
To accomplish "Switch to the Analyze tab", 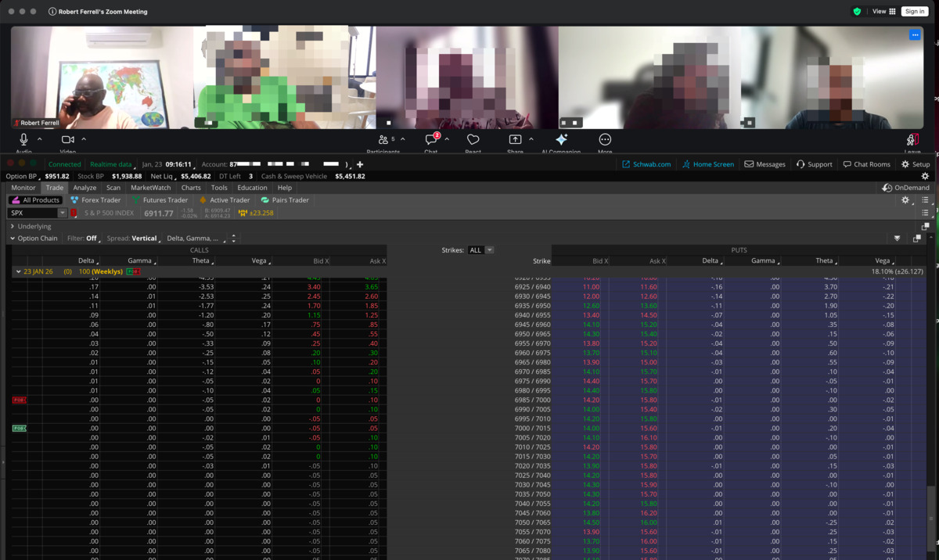I will coord(85,188).
